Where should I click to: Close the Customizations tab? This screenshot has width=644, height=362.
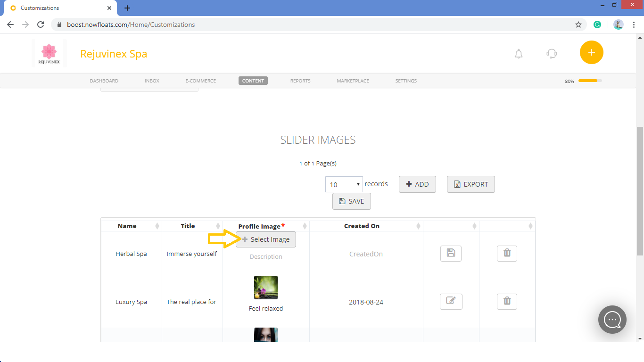pos(109,8)
